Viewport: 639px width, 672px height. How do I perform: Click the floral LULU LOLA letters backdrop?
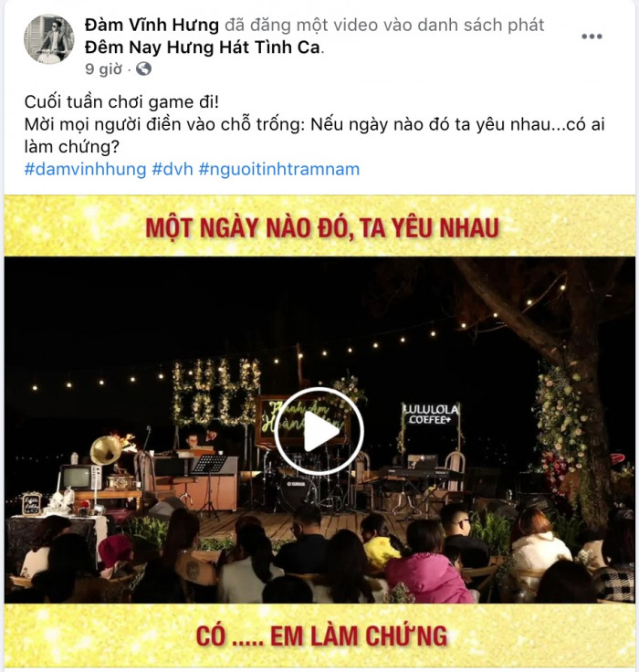point(216,392)
